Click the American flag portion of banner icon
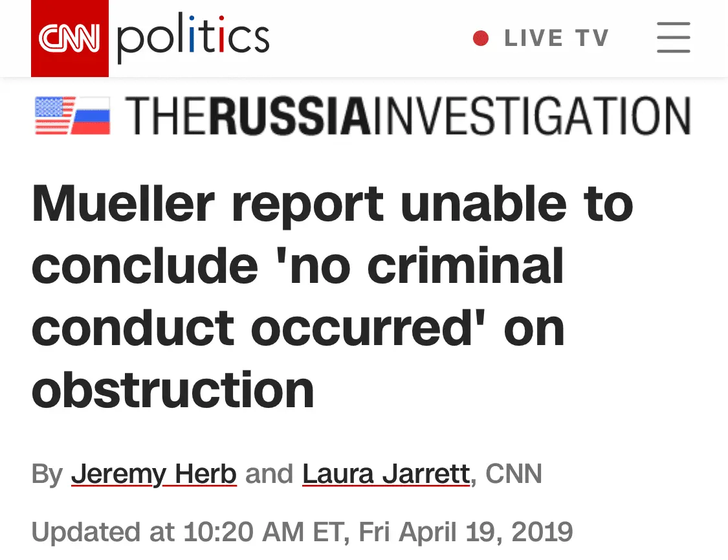 pos(53,115)
